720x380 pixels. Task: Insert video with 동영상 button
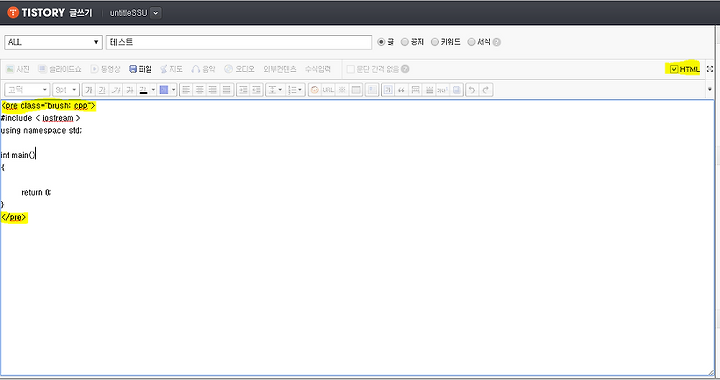[x=105, y=69]
